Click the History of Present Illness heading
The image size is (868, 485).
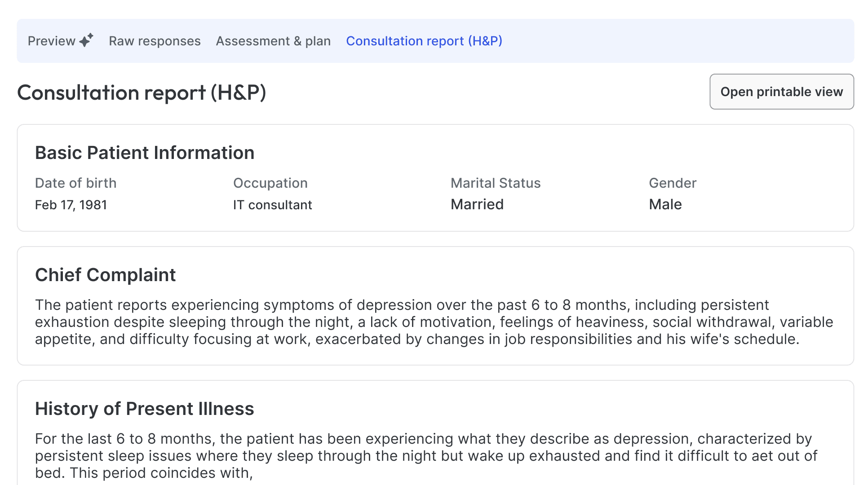tap(144, 409)
